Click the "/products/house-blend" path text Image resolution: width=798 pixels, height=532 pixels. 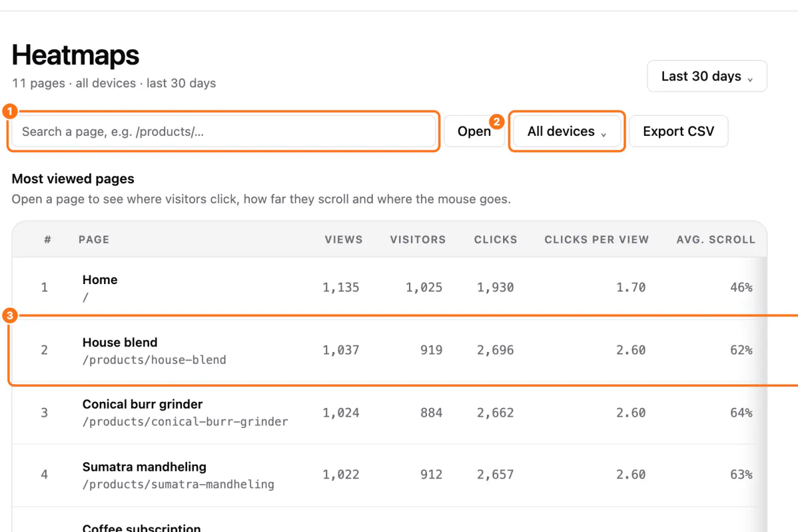[x=154, y=360]
